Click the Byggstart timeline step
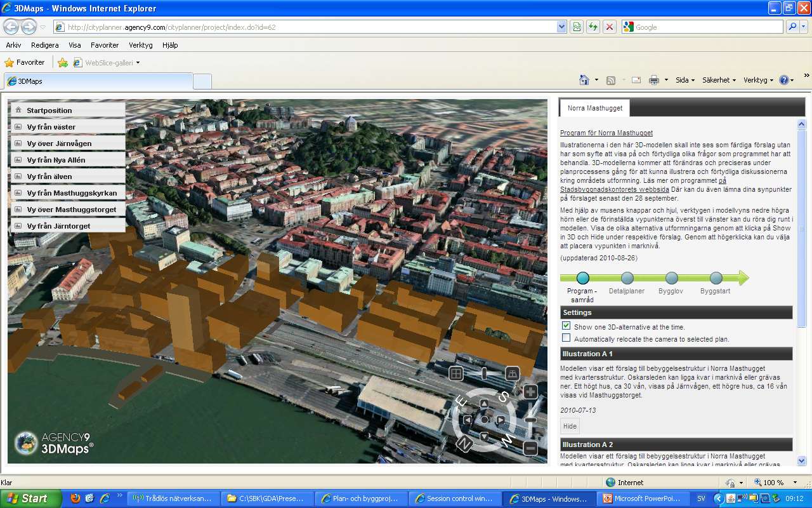 [716, 277]
